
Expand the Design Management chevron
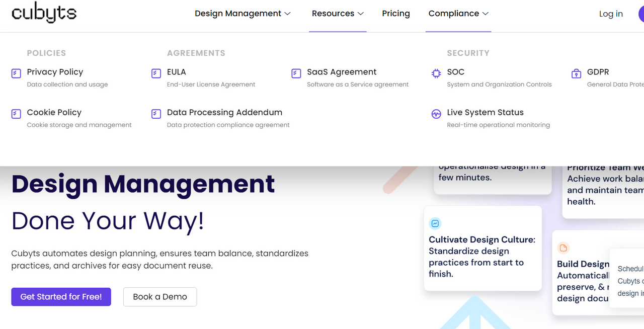pyautogui.click(x=287, y=14)
